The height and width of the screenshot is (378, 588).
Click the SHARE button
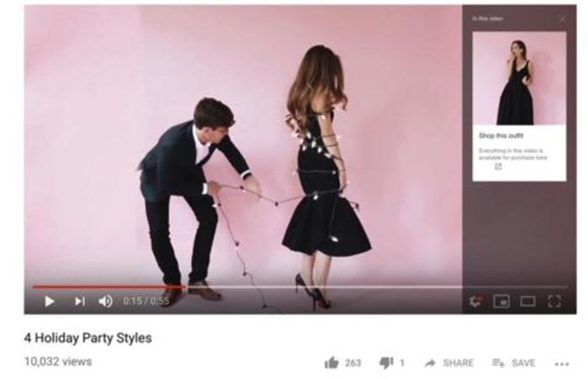point(449,363)
